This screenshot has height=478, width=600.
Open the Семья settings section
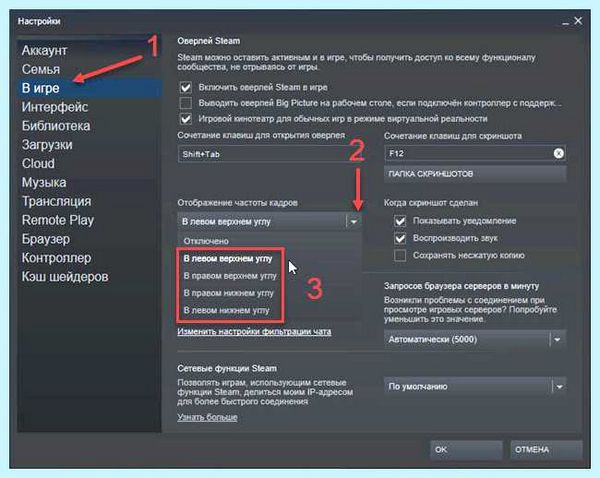tap(90, 69)
